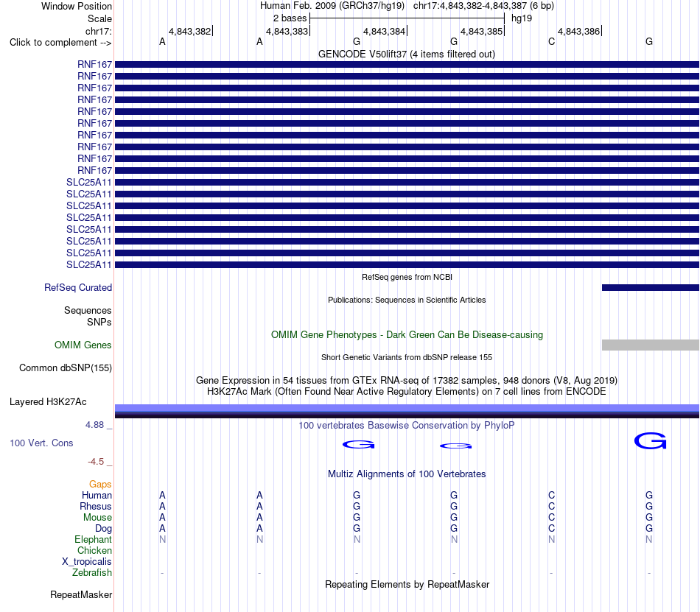The height and width of the screenshot is (612, 700).
Task: Click the 'Human' alignment row label
Action: click(x=97, y=495)
